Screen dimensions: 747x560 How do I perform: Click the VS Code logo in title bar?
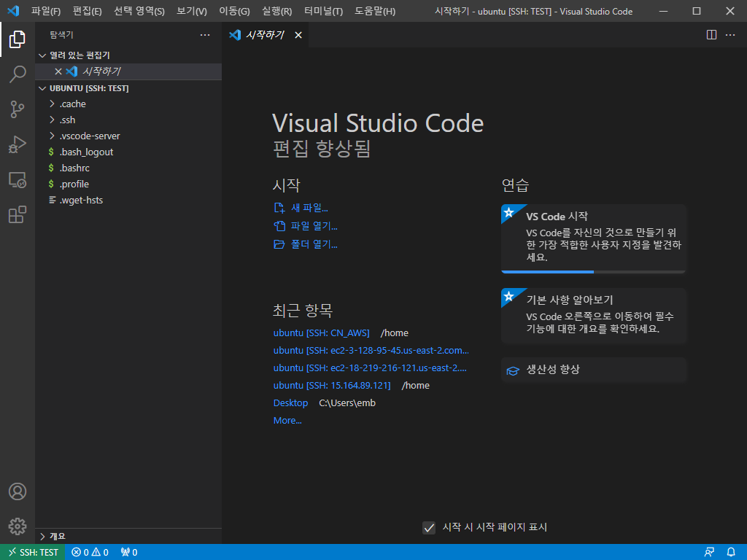pyautogui.click(x=13, y=10)
